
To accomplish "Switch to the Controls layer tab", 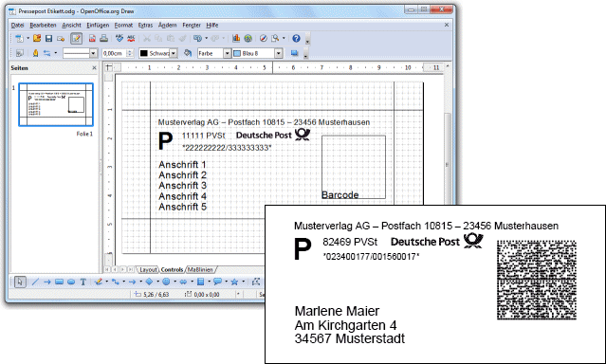I will pyautogui.click(x=172, y=270).
